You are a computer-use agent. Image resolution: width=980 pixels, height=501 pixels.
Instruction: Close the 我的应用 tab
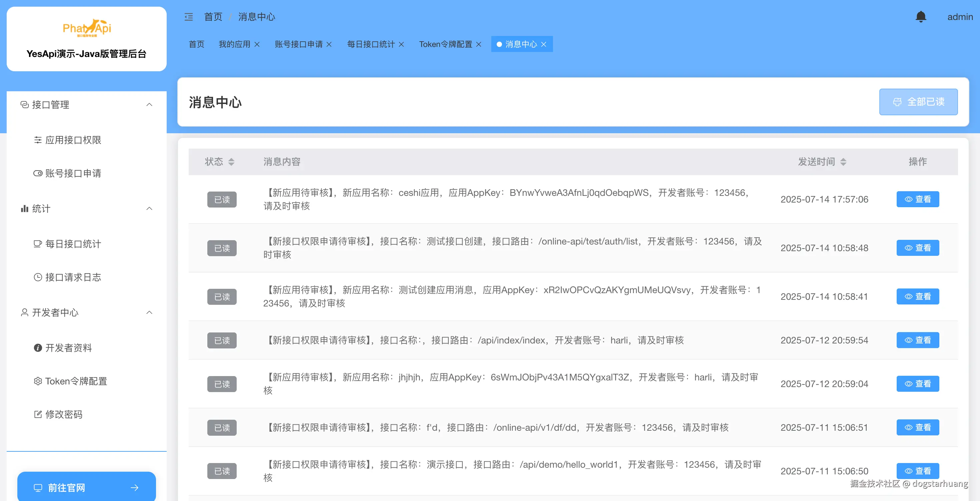coord(257,45)
